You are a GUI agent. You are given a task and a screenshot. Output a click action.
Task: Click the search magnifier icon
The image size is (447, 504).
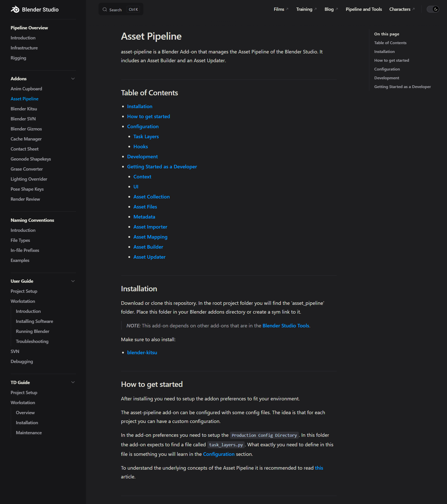(105, 10)
